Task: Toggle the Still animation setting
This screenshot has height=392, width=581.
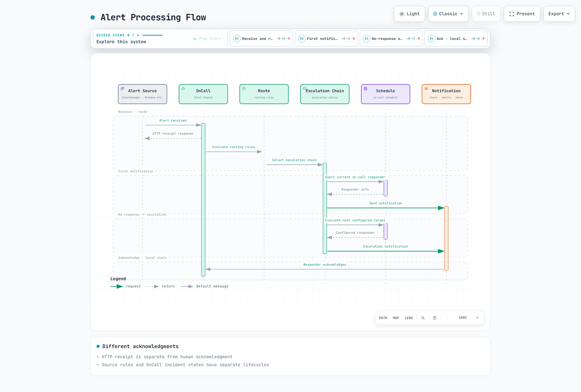Action: 486,14
